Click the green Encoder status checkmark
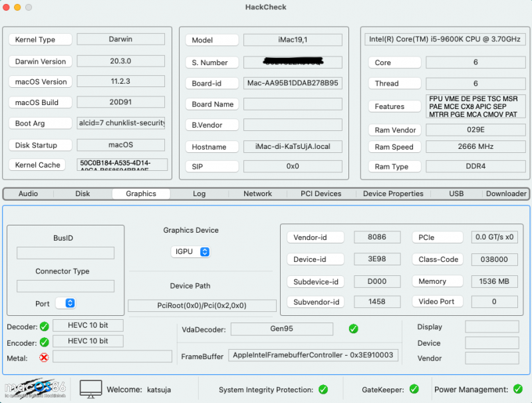This screenshot has width=532, height=403. click(45, 342)
